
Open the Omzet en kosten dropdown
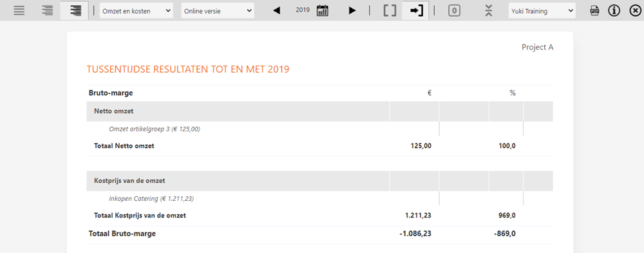[x=137, y=11]
